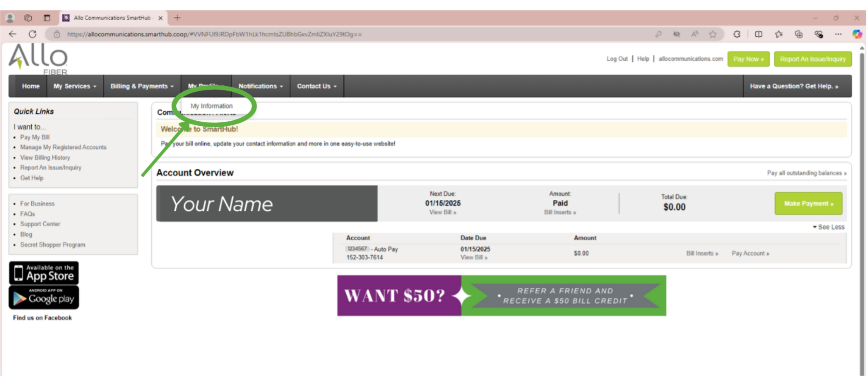
Task: Open the Settings and more ellipsis menu
Action: (x=839, y=34)
